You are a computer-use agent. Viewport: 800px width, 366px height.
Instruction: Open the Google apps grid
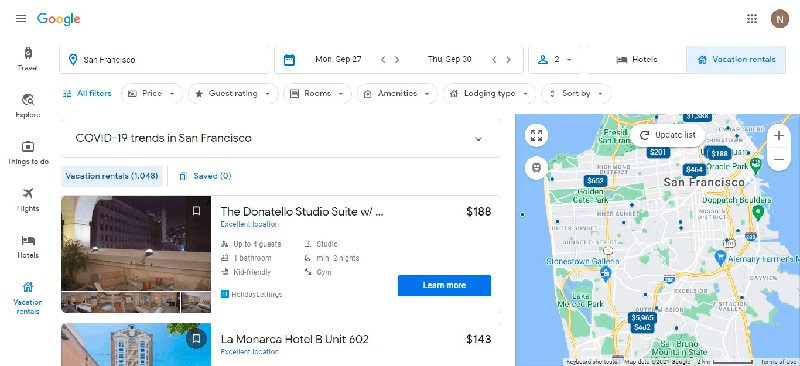[752, 19]
